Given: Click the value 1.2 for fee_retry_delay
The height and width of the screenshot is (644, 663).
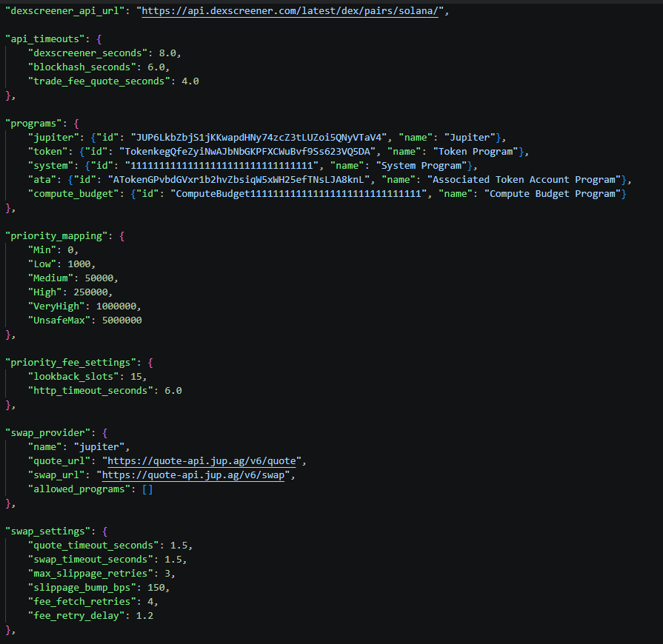Looking at the screenshot, I should click(x=144, y=616).
